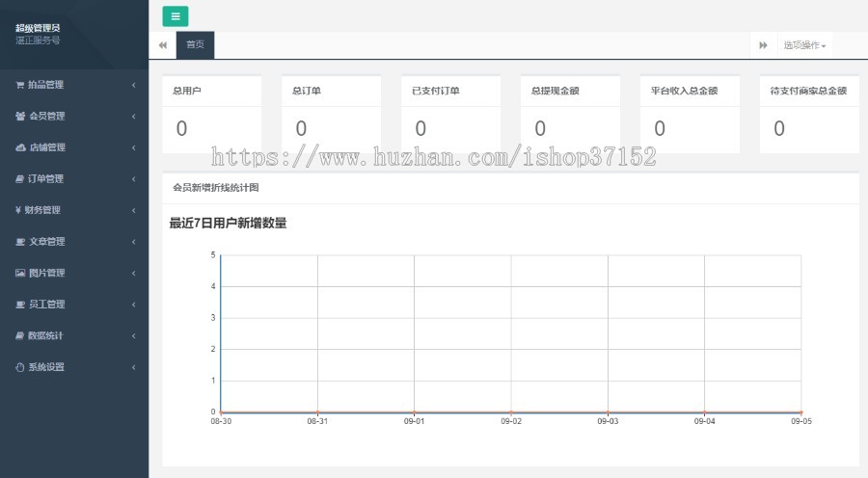Expand the 店铺管理 chevron
This screenshot has width=868, height=478.
[x=133, y=147]
